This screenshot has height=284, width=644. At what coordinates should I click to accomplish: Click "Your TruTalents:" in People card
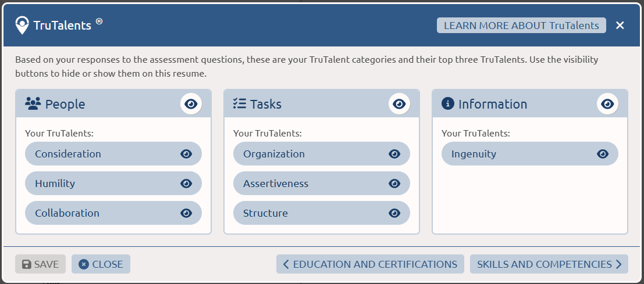click(59, 133)
